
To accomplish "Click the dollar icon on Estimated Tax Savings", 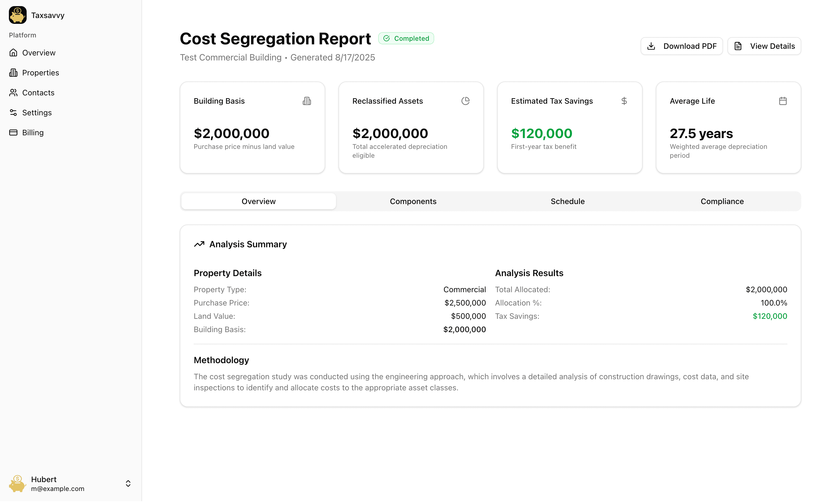I will [x=624, y=101].
